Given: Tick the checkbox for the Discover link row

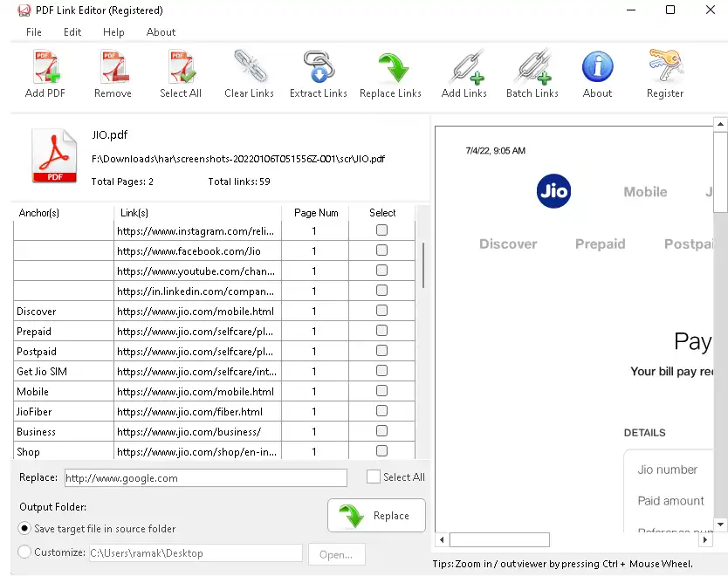Looking at the screenshot, I should point(381,311).
